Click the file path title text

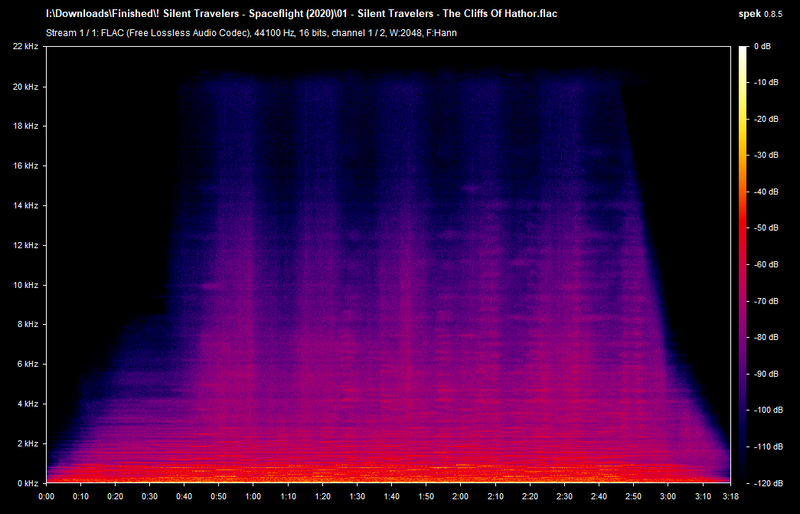click(302, 14)
